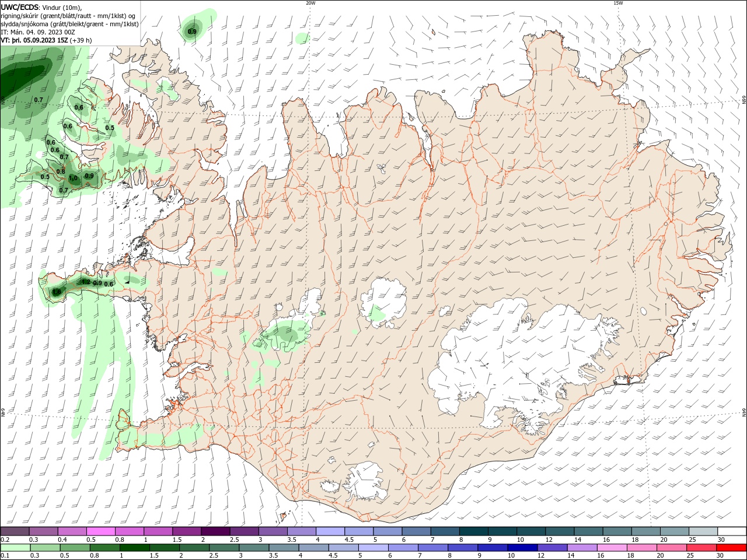The image size is (747, 560).
Task: Click the 1.0 precipitation value in Westfjords
Action: [73, 178]
